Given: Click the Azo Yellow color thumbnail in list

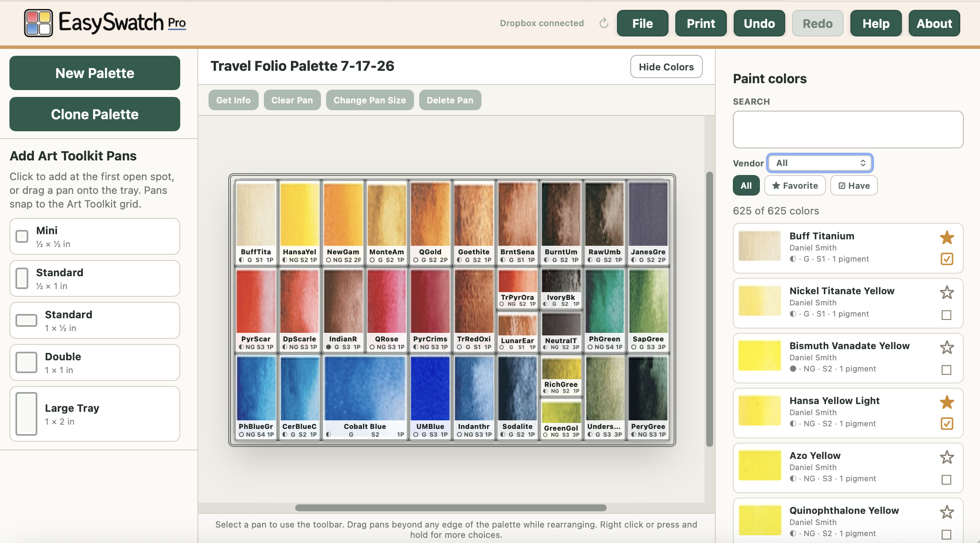Looking at the screenshot, I should (759, 465).
